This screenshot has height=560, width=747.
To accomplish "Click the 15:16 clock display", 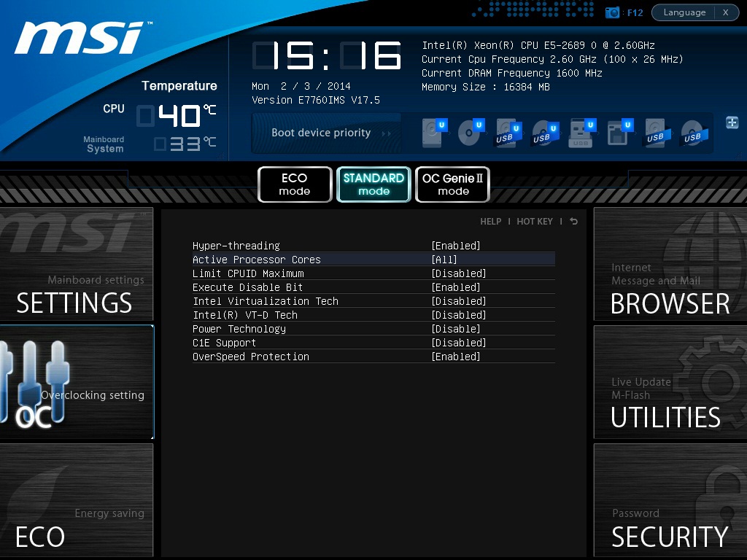I will coord(327,55).
